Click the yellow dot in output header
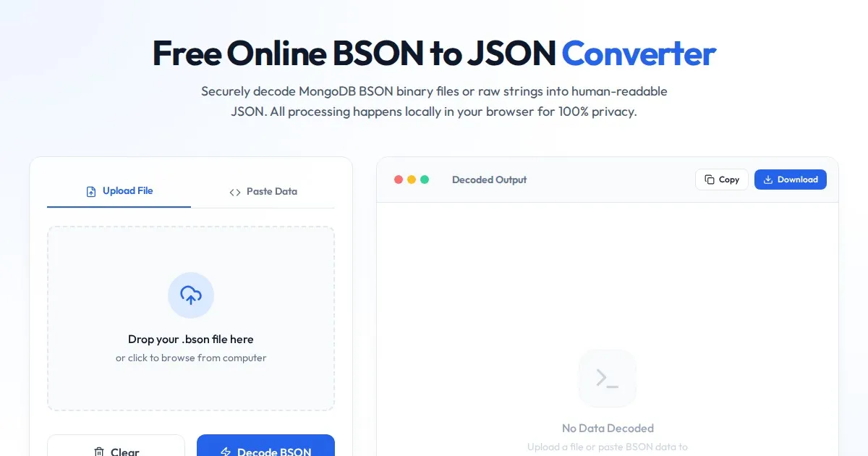Screen dimensions: 868x456 point(412,180)
